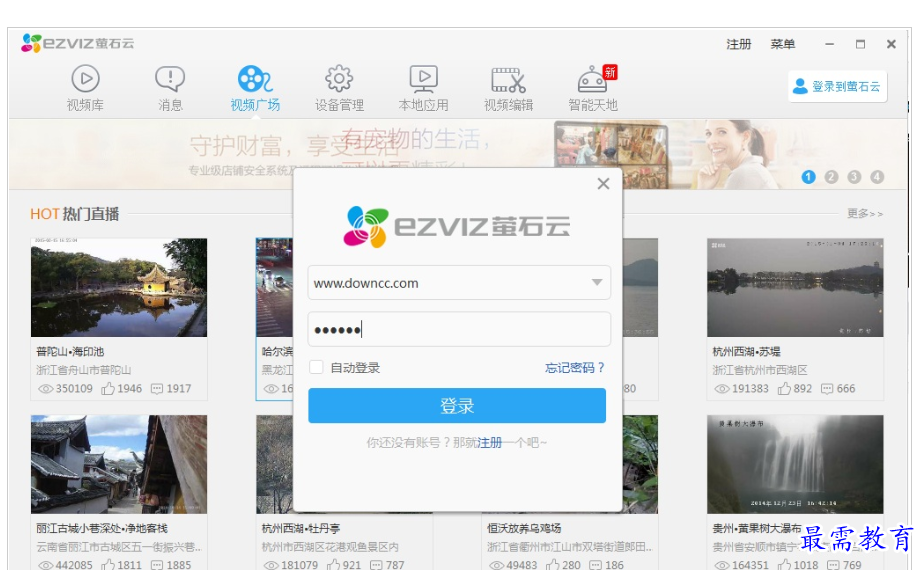The width and height of the screenshot is (922, 570).
Task: Open 设备管理 device management gear icon
Action: coord(339,79)
